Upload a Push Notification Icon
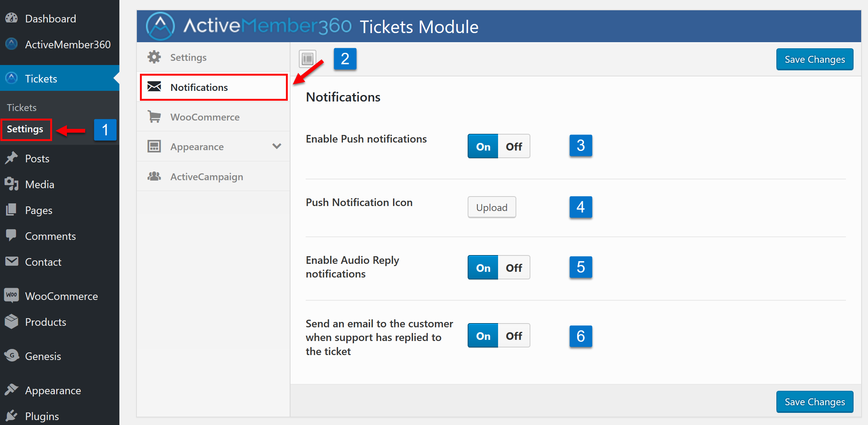Screen dimensions: 868x425 point(492,208)
